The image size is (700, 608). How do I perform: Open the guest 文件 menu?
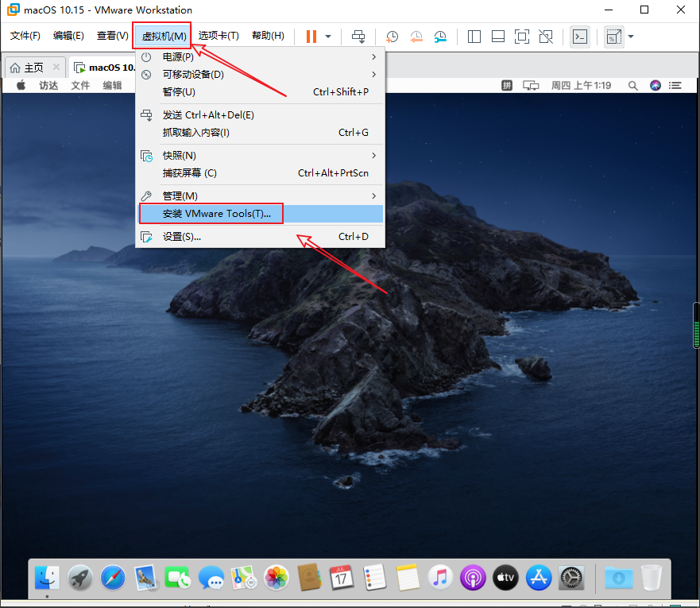[80, 85]
